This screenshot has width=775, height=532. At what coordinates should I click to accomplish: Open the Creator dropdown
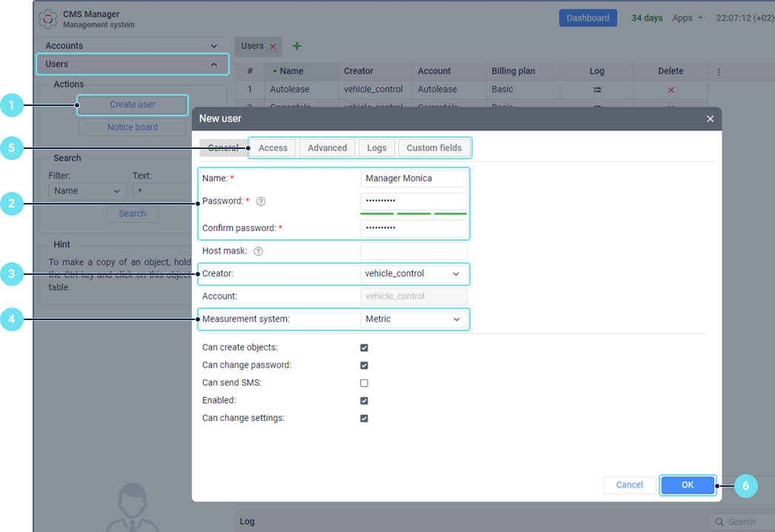click(x=413, y=274)
